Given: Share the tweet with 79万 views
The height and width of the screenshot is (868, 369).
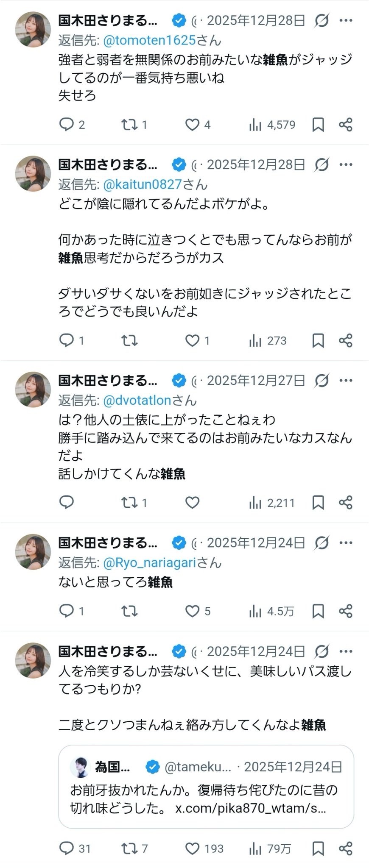Looking at the screenshot, I should coord(346,849).
